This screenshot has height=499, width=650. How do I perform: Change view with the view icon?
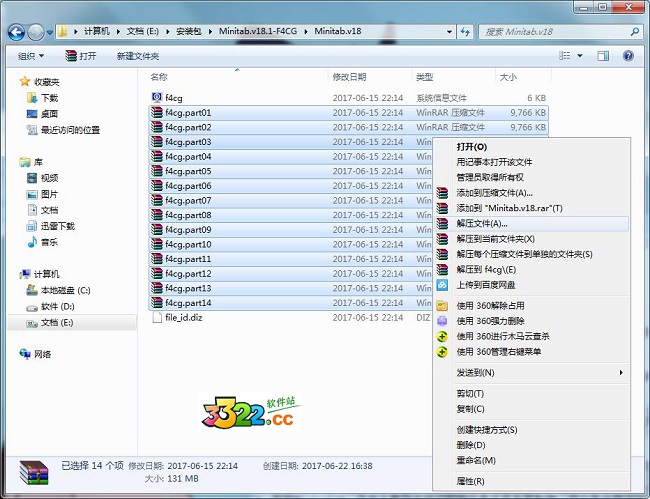[565, 56]
